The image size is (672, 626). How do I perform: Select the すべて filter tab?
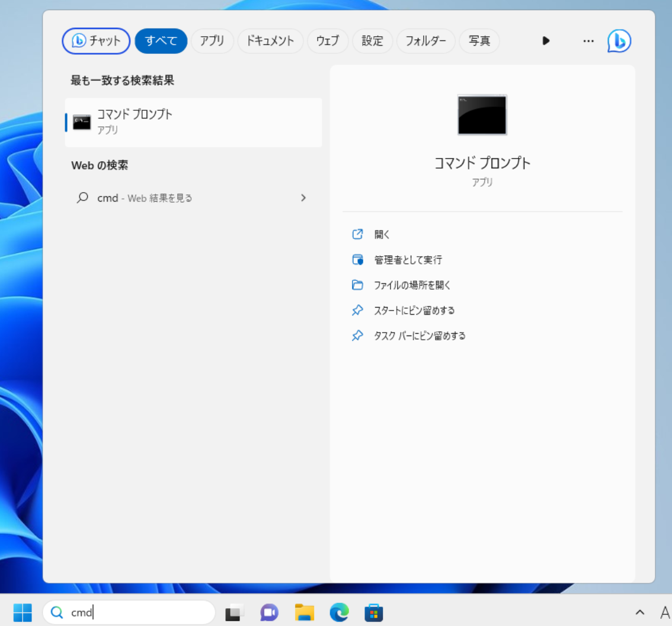161,41
